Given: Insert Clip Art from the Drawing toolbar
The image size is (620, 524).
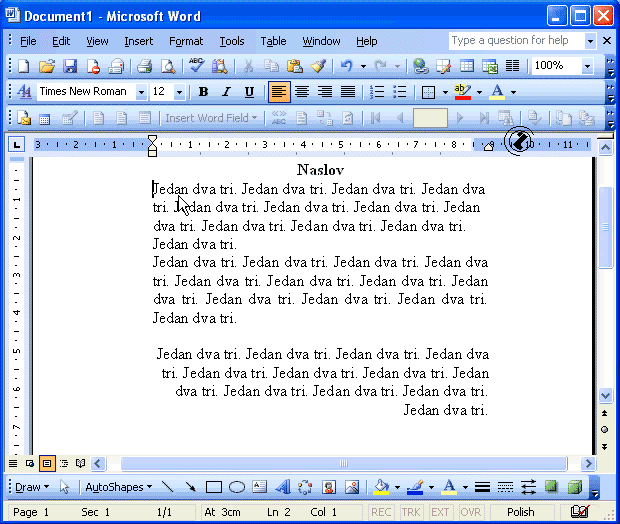Looking at the screenshot, I should pyautogui.click(x=329, y=487).
